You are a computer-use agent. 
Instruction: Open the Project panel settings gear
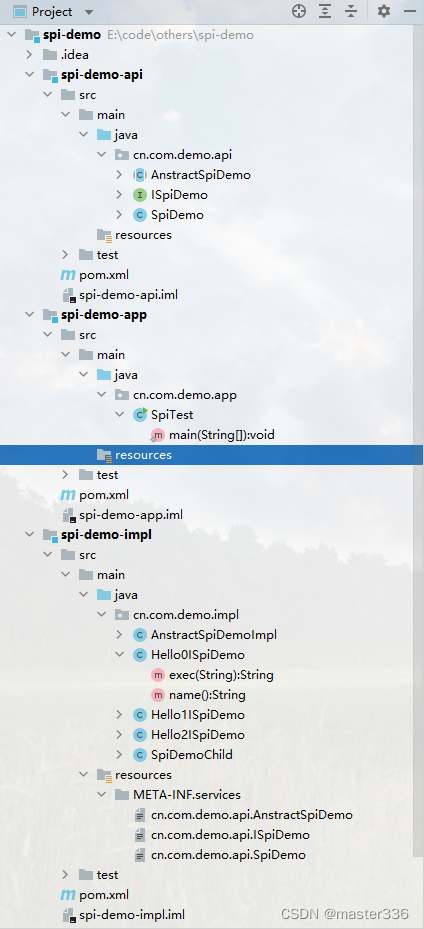click(x=384, y=11)
